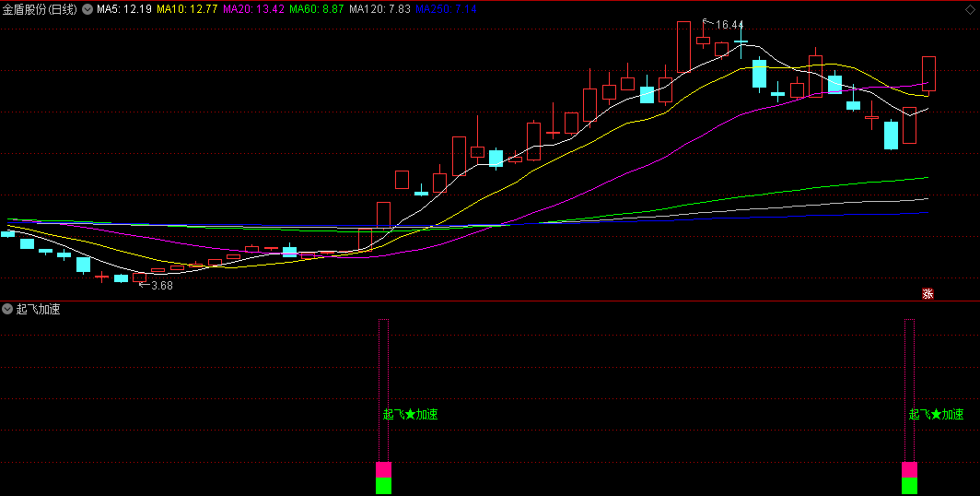Click the diamond icon in the top-right corner
This screenshot has width=980, height=496.
(x=969, y=9)
